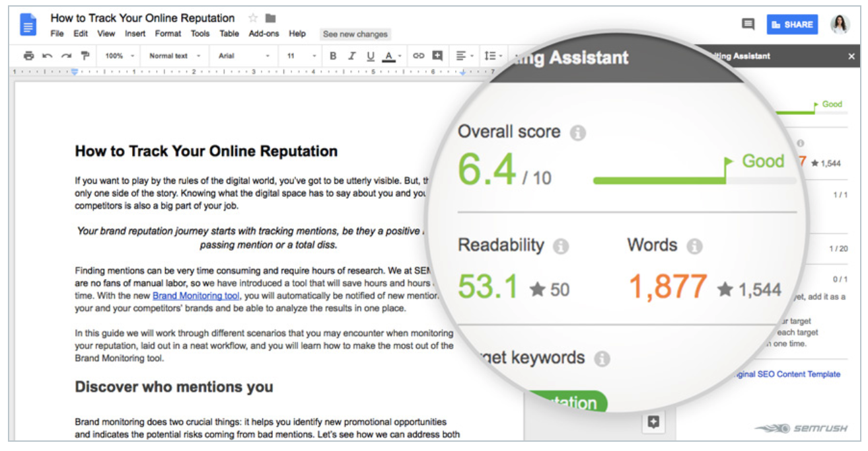
Task: Open the Help menu
Action: pyautogui.click(x=297, y=34)
